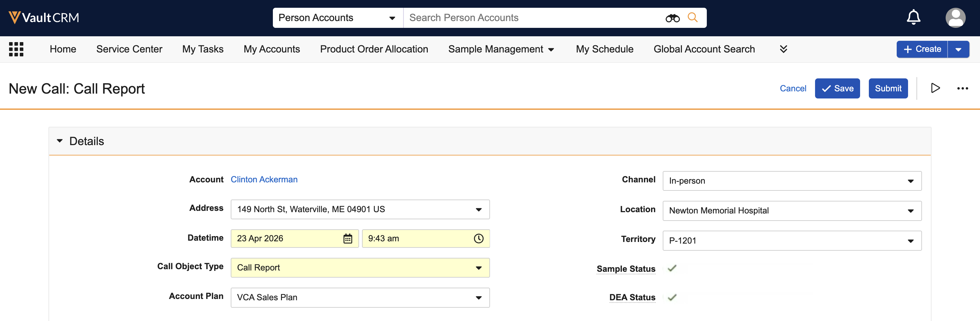
Task: Click the Vault CRM logo
Action: 44,17
